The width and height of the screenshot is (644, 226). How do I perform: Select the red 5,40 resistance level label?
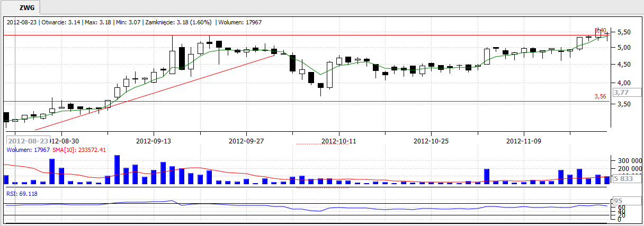[x=600, y=30]
